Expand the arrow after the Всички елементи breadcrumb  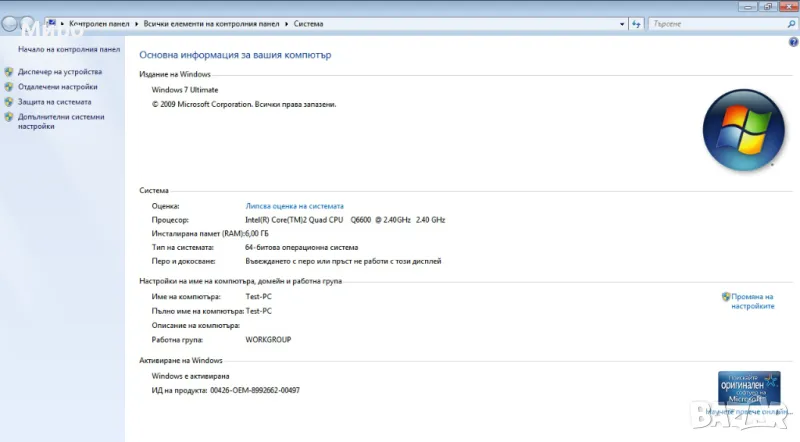tap(288, 22)
